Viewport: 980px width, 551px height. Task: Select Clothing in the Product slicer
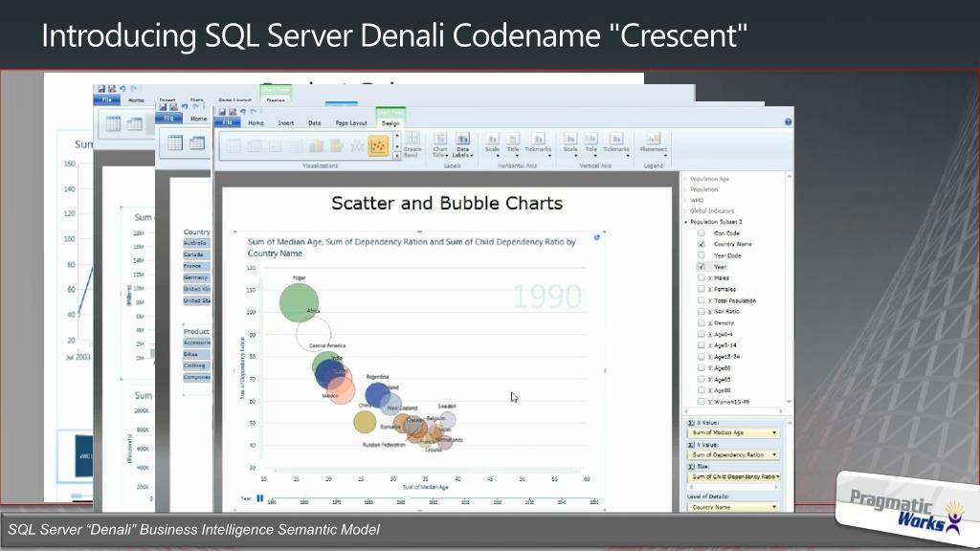[x=196, y=365]
